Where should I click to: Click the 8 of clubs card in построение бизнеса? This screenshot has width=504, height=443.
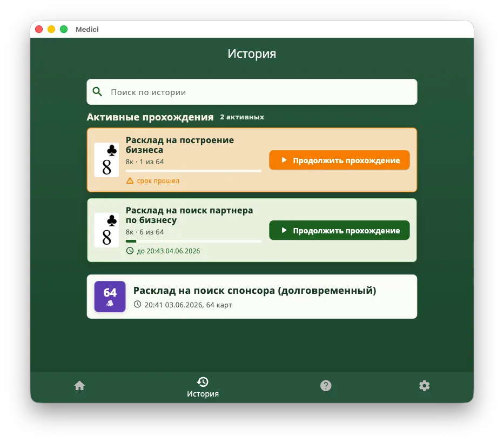tap(106, 160)
